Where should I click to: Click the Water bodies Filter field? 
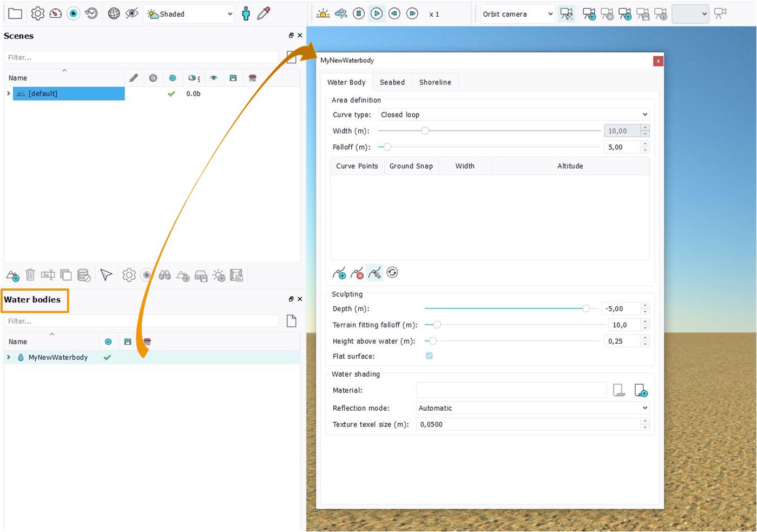141,321
